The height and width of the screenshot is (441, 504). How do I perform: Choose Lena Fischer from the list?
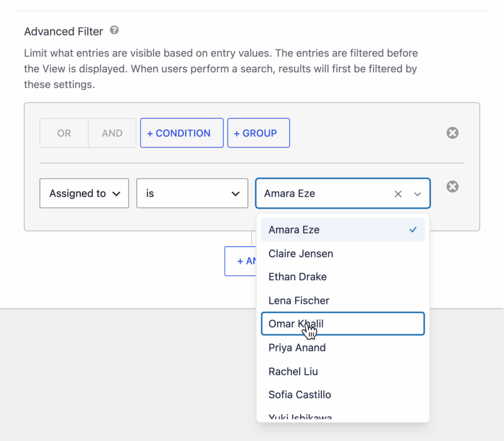tap(343, 301)
